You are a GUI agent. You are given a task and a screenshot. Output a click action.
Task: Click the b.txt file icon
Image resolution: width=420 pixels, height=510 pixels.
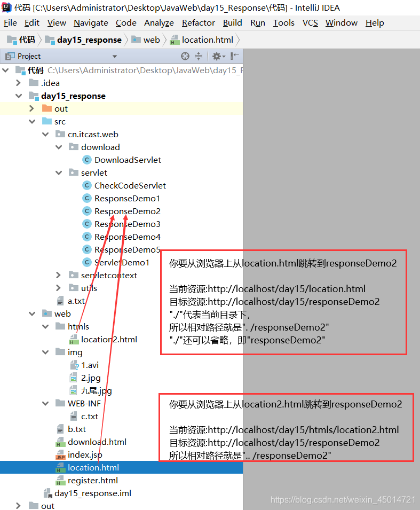click(60, 429)
